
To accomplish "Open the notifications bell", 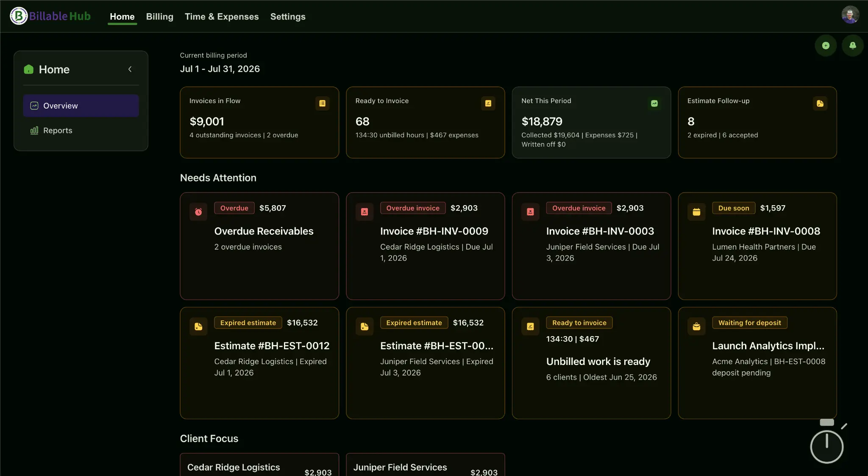I will (853, 46).
